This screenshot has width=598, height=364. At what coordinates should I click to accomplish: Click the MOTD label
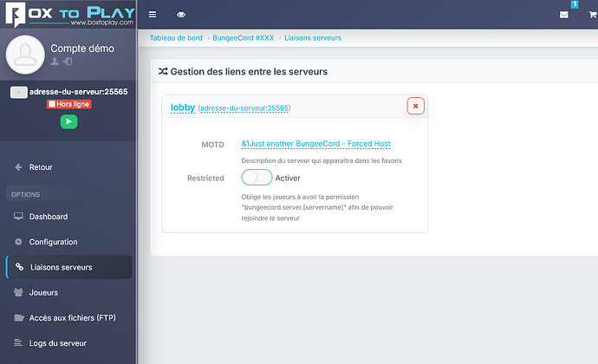[212, 145]
